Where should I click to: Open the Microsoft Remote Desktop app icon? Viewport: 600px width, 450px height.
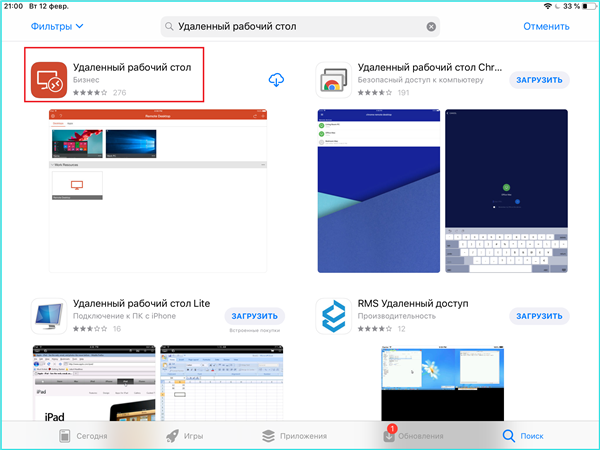tap(49, 80)
